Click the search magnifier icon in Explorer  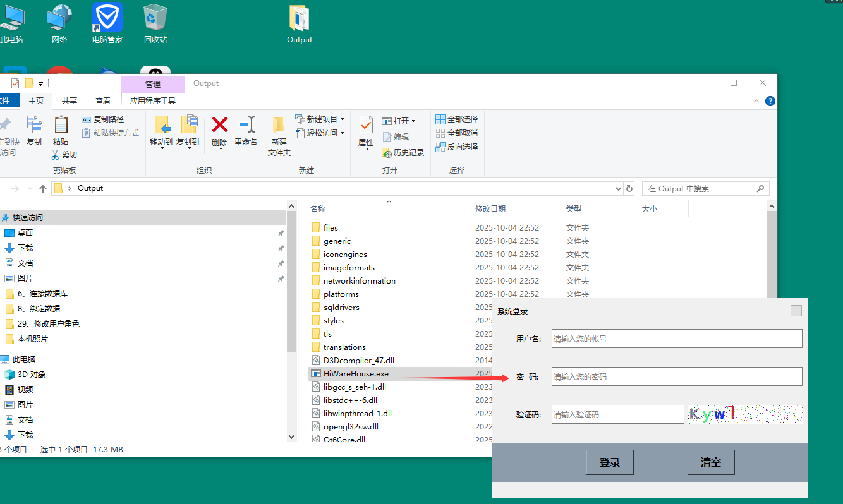point(760,188)
